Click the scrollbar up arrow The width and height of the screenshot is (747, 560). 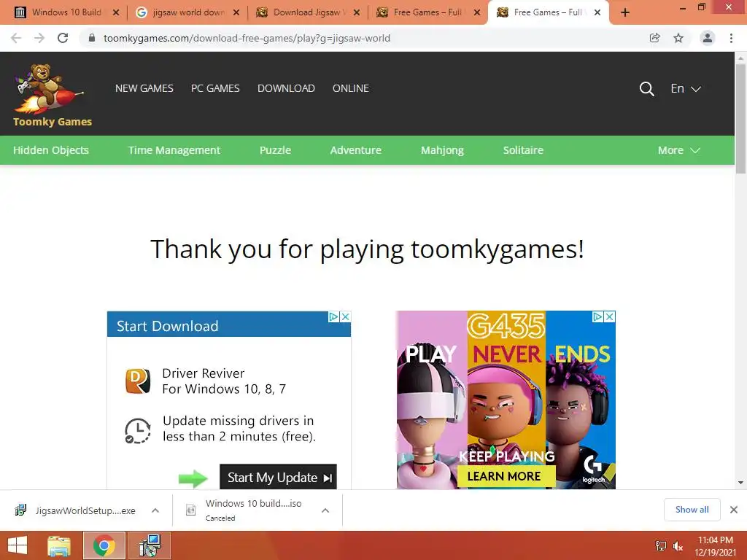click(x=740, y=58)
